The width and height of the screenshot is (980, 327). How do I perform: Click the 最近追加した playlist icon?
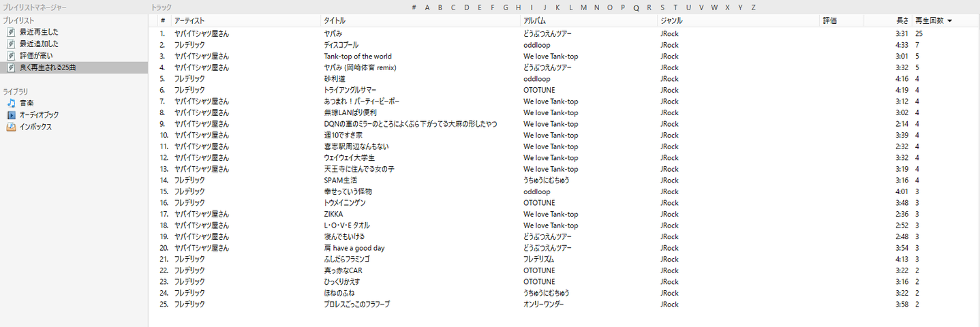(x=10, y=44)
